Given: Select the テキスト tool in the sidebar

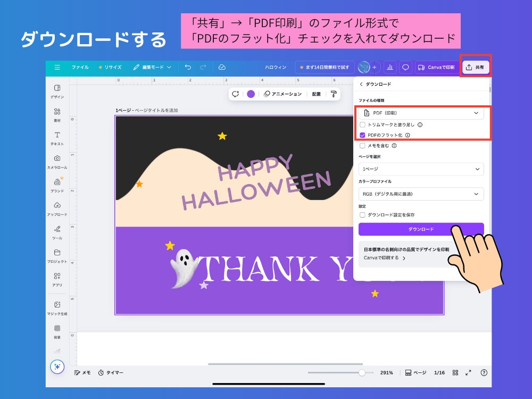Looking at the screenshot, I should [x=57, y=138].
